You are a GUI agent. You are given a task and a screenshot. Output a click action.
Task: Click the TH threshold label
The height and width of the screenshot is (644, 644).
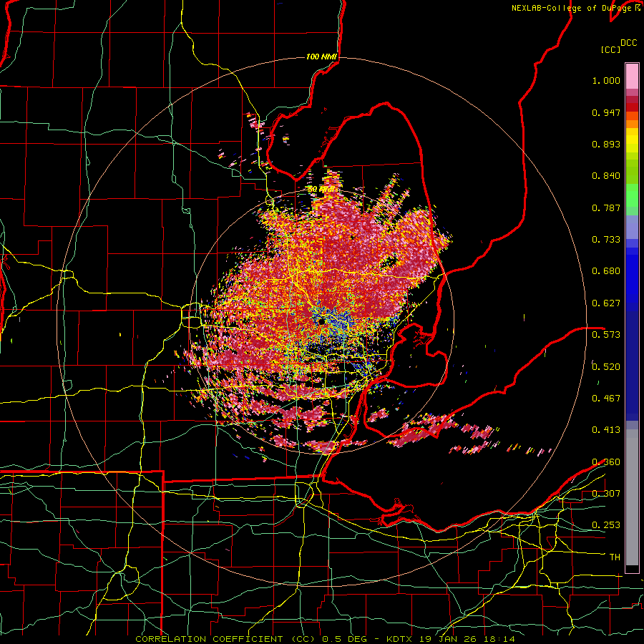click(615, 557)
